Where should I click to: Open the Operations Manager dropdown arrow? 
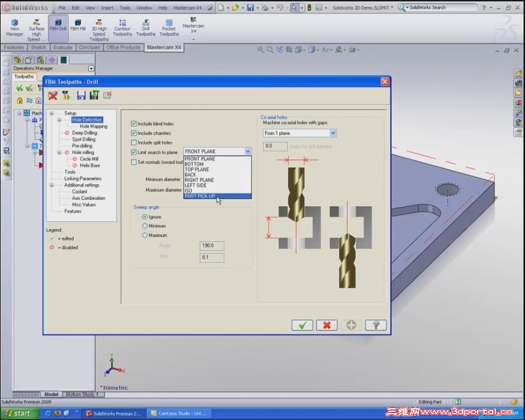[x=91, y=68]
